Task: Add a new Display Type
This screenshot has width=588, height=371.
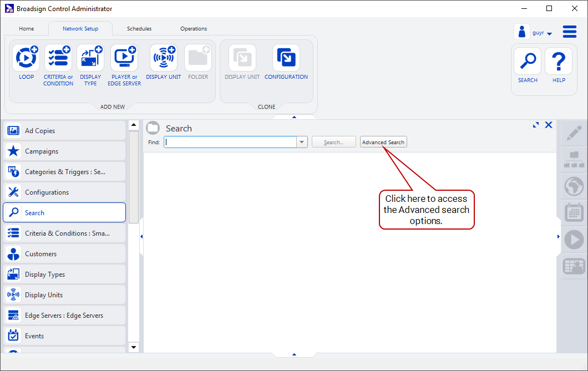Action: pyautogui.click(x=90, y=58)
